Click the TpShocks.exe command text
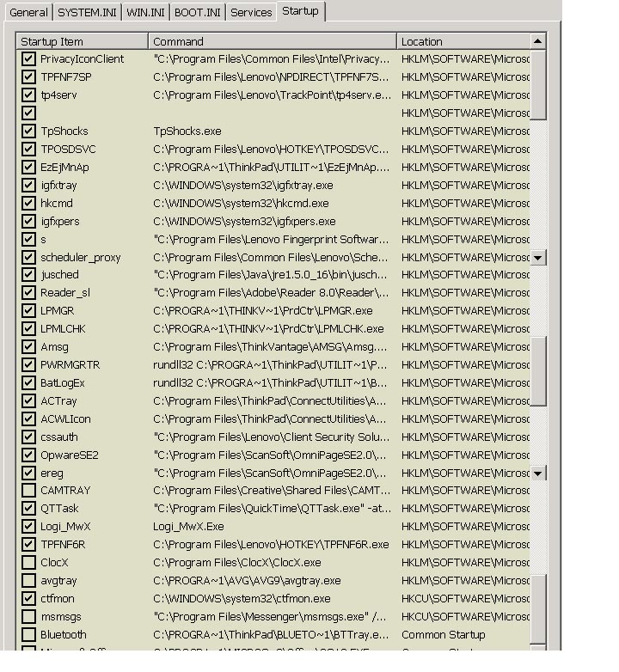 tap(187, 131)
